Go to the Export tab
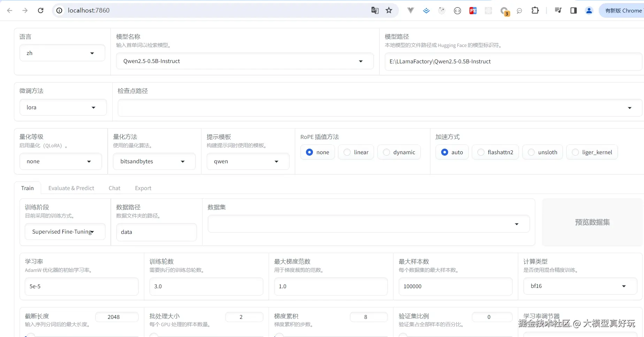This screenshot has width=644, height=337. 143,188
